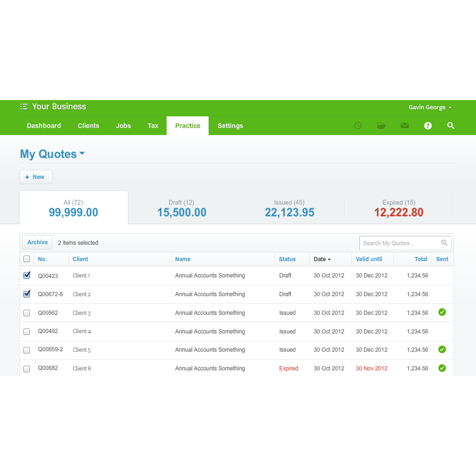This screenshot has width=476, height=476.
Task: Click the green Sent checkmark for Q00562
Action: tap(442, 312)
